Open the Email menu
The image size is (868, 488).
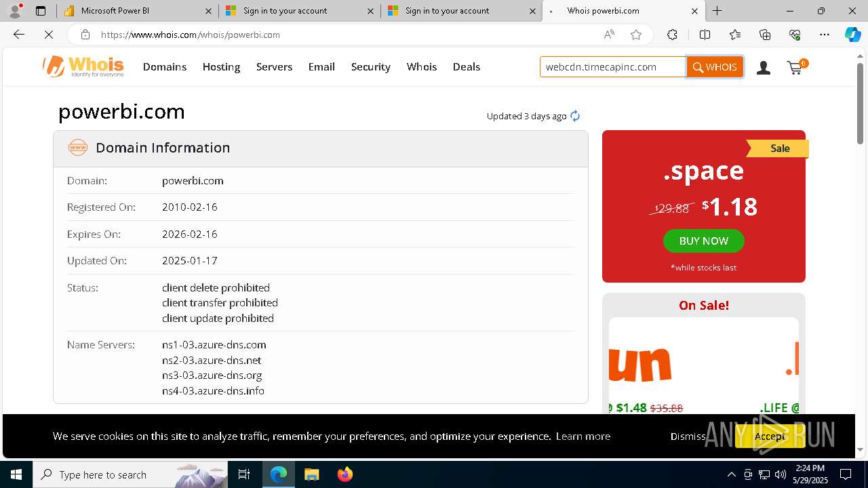coord(321,66)
